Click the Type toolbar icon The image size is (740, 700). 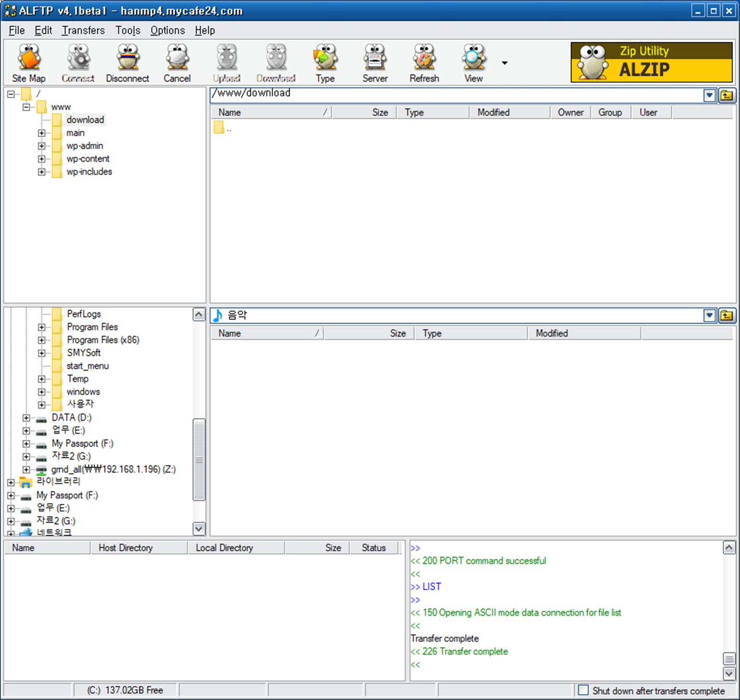tap(325, 63)
